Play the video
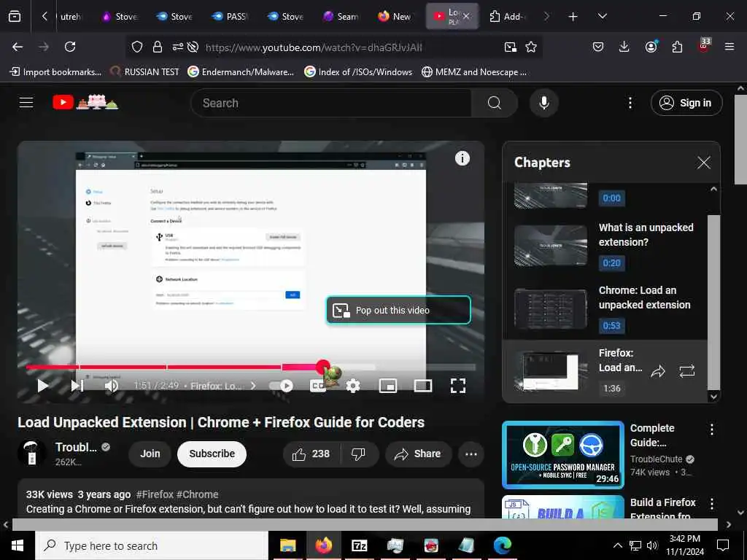Image resolution: width=747 pixels, height=560 pixels. coord(43,386)
